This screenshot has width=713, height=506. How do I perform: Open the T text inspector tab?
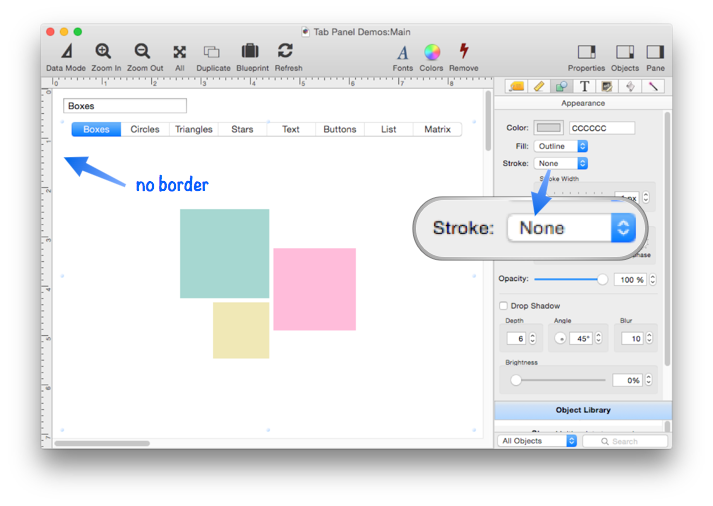585,86
